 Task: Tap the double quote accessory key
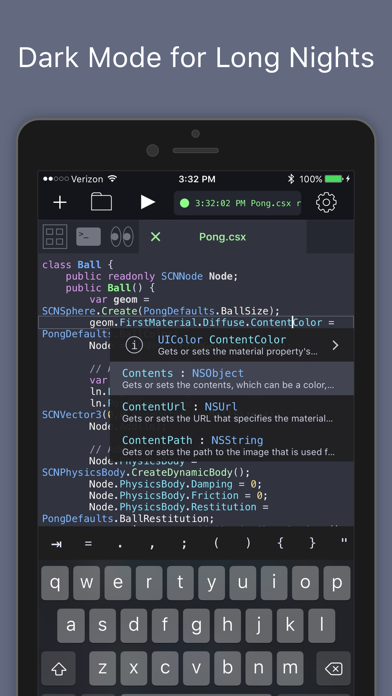click(344, 542)
